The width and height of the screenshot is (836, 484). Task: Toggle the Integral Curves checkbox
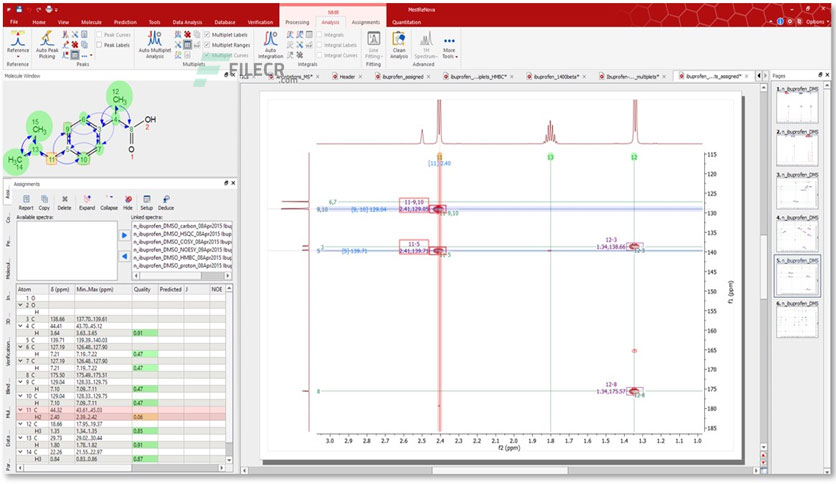pyautogui.click(x=319, y=55)
